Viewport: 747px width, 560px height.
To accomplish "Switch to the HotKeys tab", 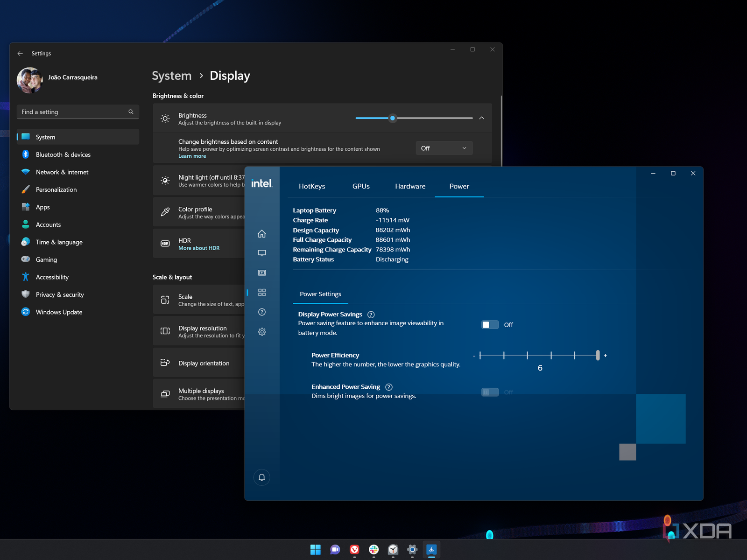I will click(x=312, y=186).
